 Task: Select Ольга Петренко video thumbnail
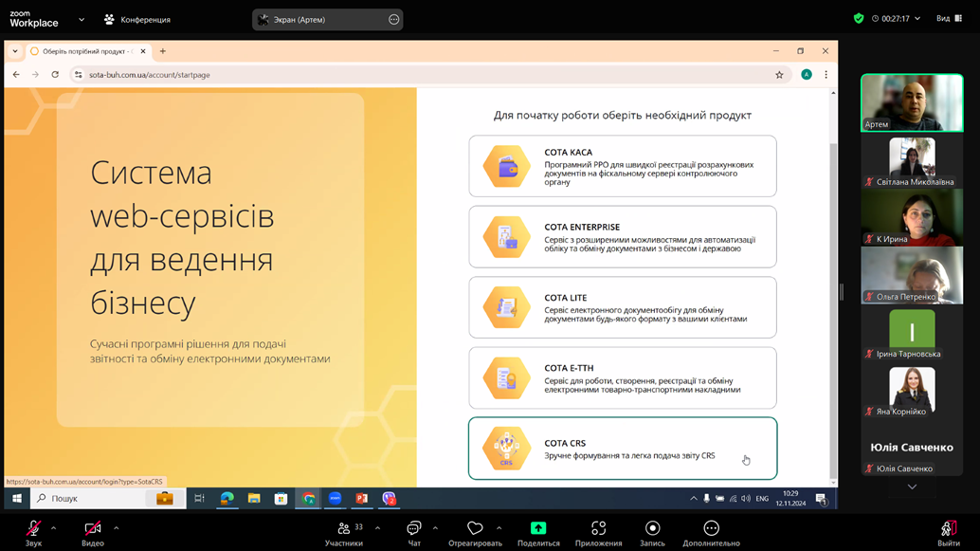912,275
